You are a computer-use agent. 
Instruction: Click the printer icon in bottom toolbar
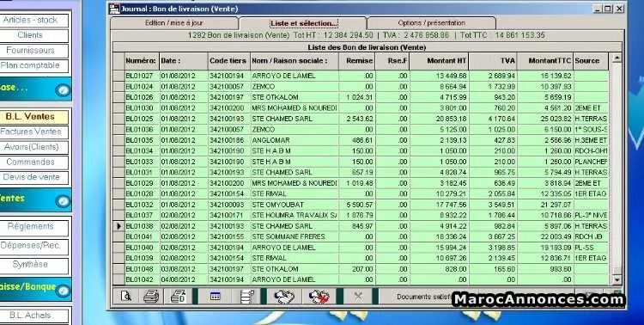point(151,297)
